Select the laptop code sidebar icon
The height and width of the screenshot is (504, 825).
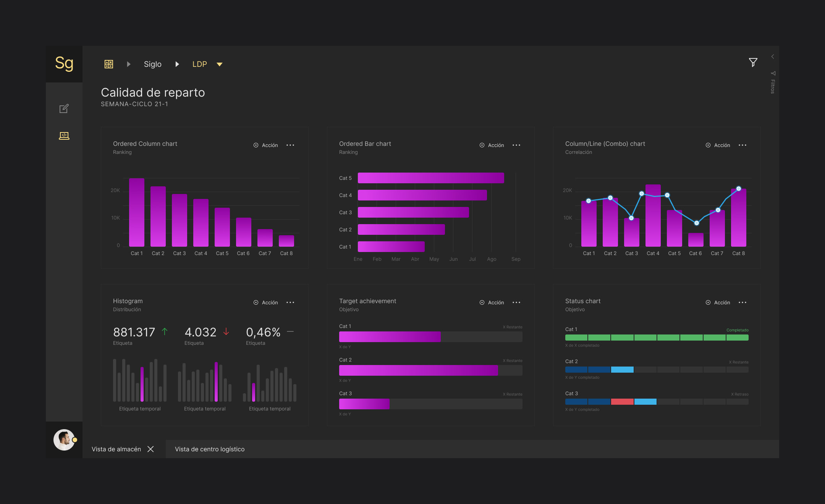(64, 136)
